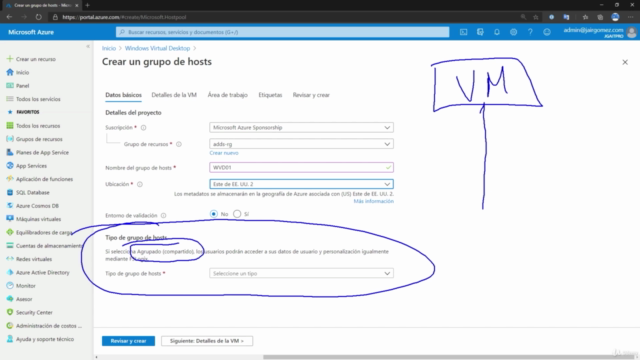Screen dimensions: 640x360
Task: Open the help question mark icon
Action: coord(530,32)
